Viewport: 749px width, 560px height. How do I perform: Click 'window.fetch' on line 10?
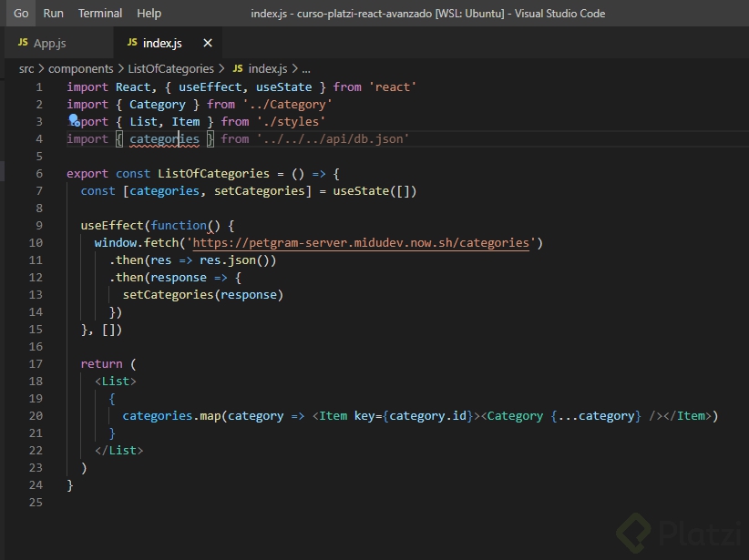pyautogui.click(x=136, y=242)
